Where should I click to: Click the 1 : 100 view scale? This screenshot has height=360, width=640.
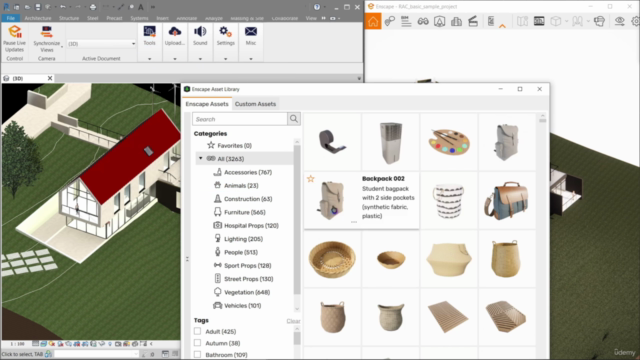click(17, 344)
